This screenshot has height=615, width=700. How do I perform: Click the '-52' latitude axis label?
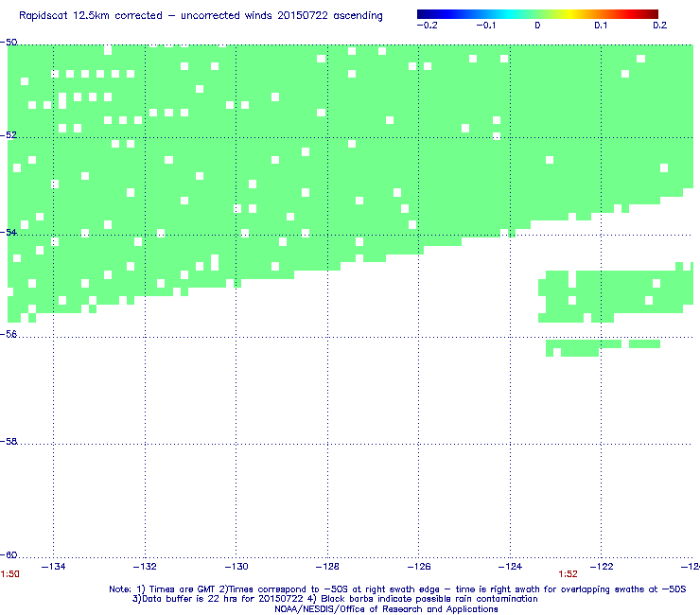[9, 135]
